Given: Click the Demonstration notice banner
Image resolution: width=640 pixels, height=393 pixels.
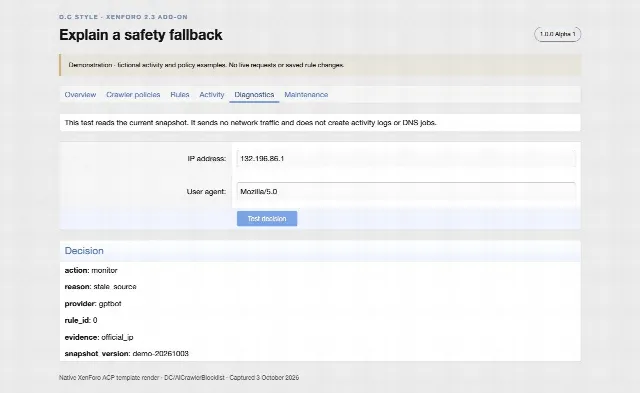Looking at the screenshot, I should pyautogui.click(x=320, y=65).
